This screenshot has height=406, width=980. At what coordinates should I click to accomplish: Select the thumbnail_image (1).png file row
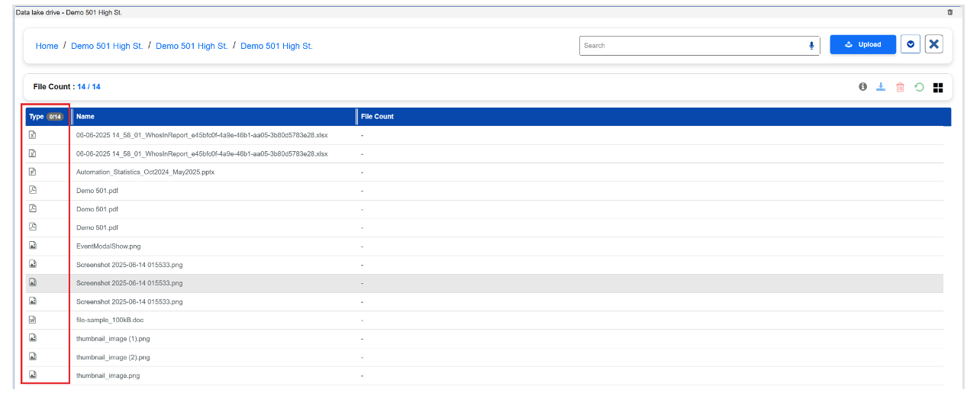tap(113, 338)
